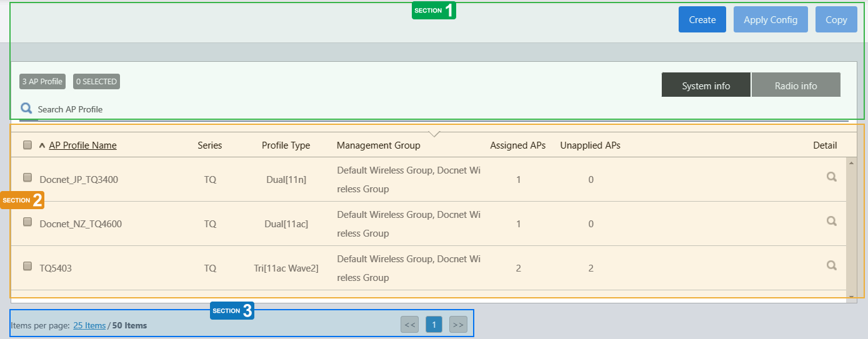
Task: Open detail magnifier for Docnet_NZ_TQ4600
Action: [831, 221]
